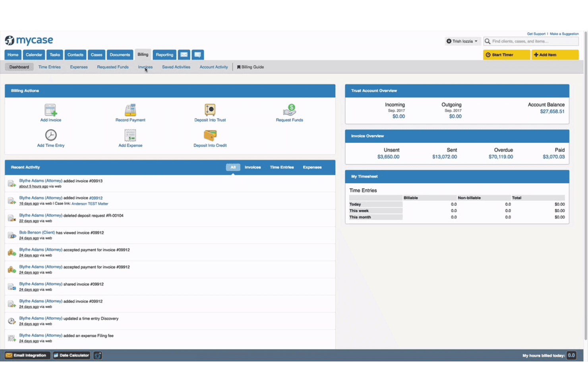Open Email Integration in the bottom bar
This screenshot has height=392, width=588.
click(x=27, y=355)
